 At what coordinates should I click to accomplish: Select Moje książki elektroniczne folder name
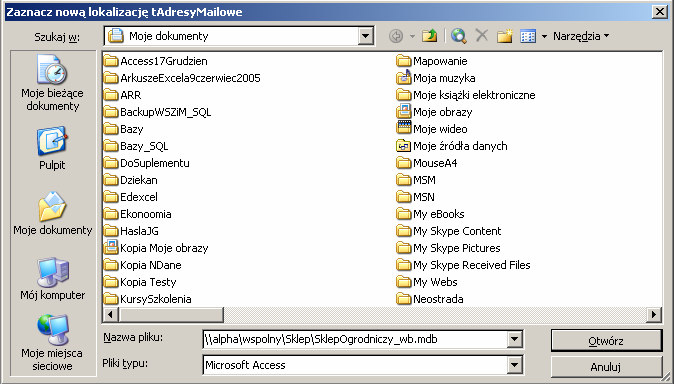click(x=474, y=95)
